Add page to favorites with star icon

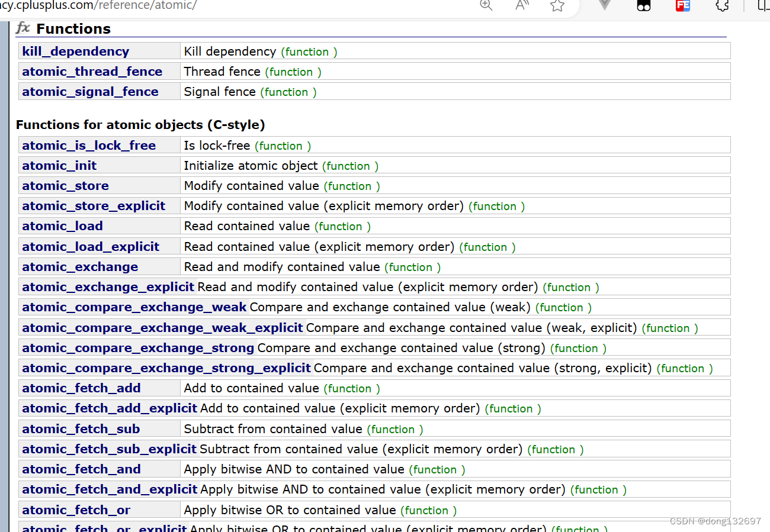point(557,5)
